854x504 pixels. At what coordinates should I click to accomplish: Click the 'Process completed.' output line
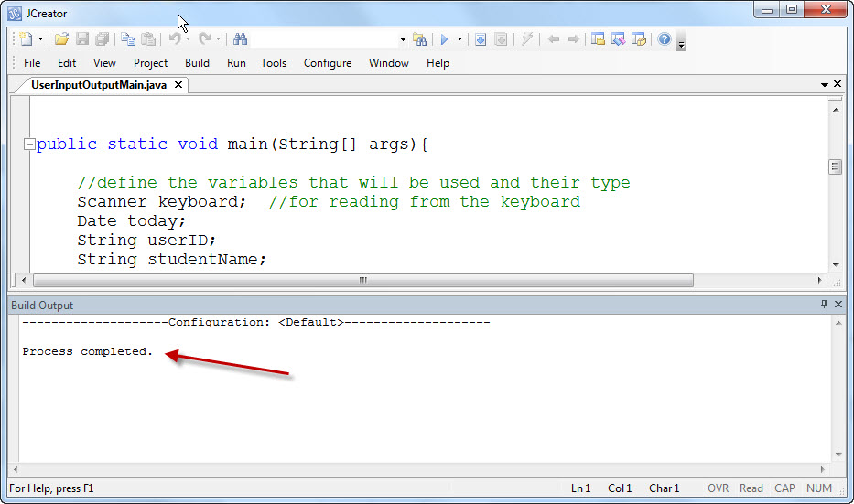coord(87,351)
